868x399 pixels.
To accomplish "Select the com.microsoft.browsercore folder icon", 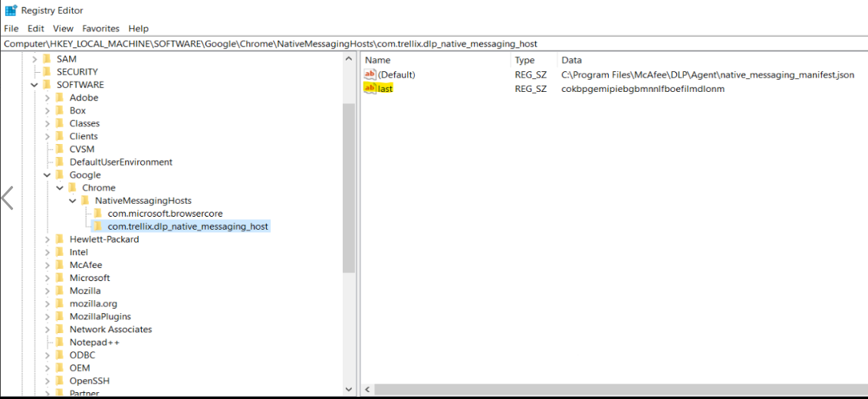I will [x=98, y=214].
